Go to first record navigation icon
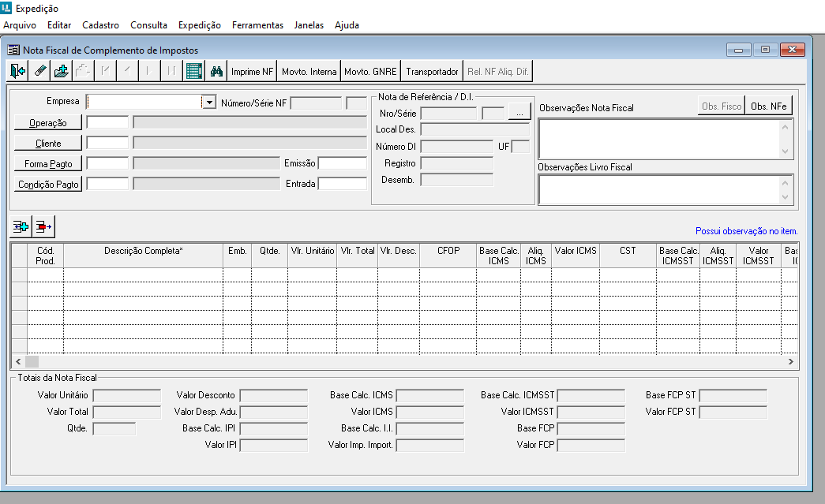This screenshot has width=825, height=504. 105,71
